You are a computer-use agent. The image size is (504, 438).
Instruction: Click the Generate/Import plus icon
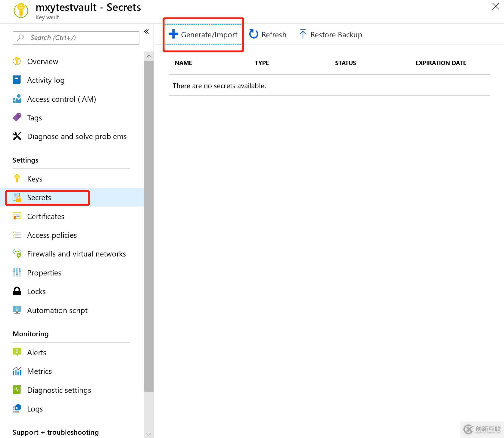coord(173,34)
